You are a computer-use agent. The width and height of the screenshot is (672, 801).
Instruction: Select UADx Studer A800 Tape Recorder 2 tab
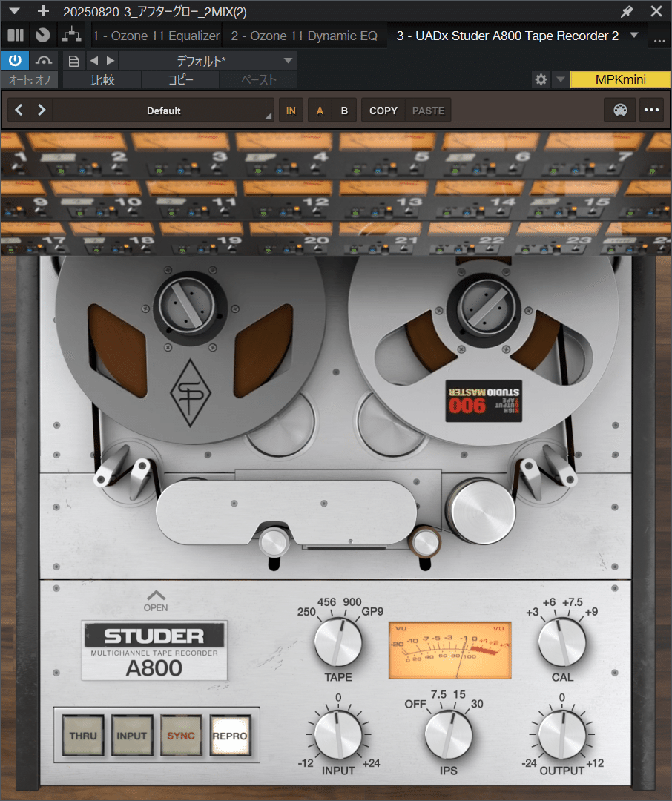pos(507,36)
